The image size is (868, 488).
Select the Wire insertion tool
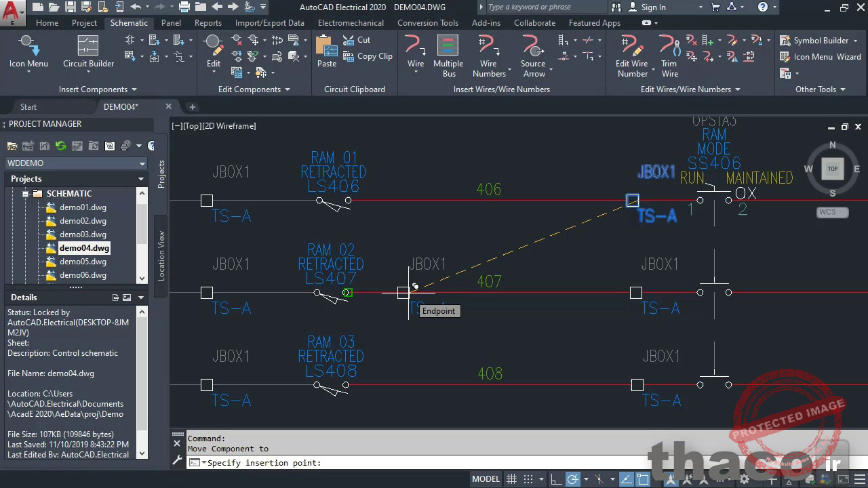point(415,52)
